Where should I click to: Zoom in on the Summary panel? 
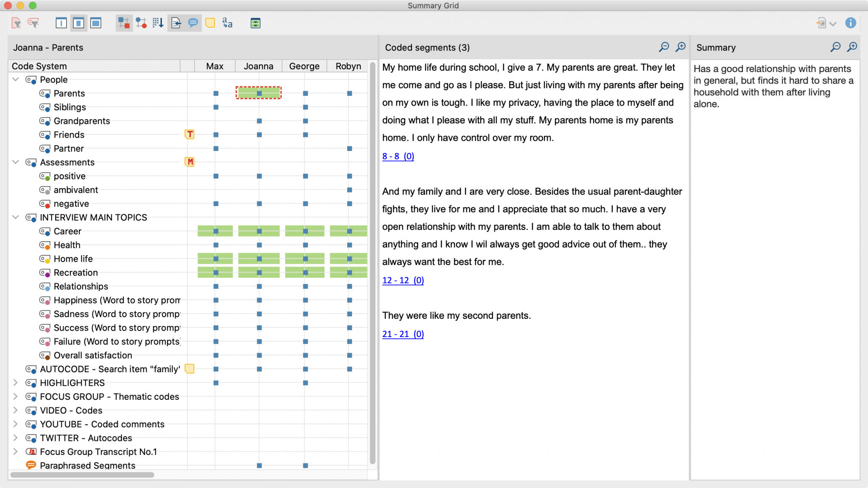coord(851,47)
